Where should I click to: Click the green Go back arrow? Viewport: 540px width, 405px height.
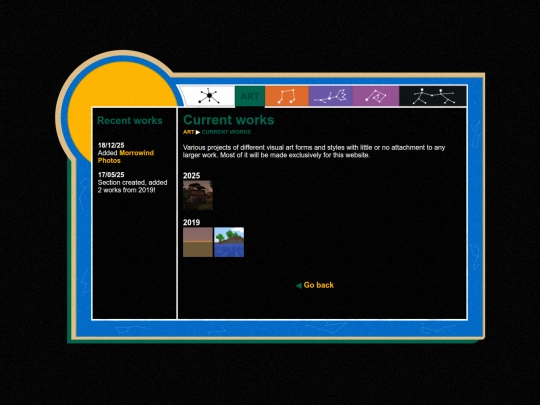coord(299,285)
